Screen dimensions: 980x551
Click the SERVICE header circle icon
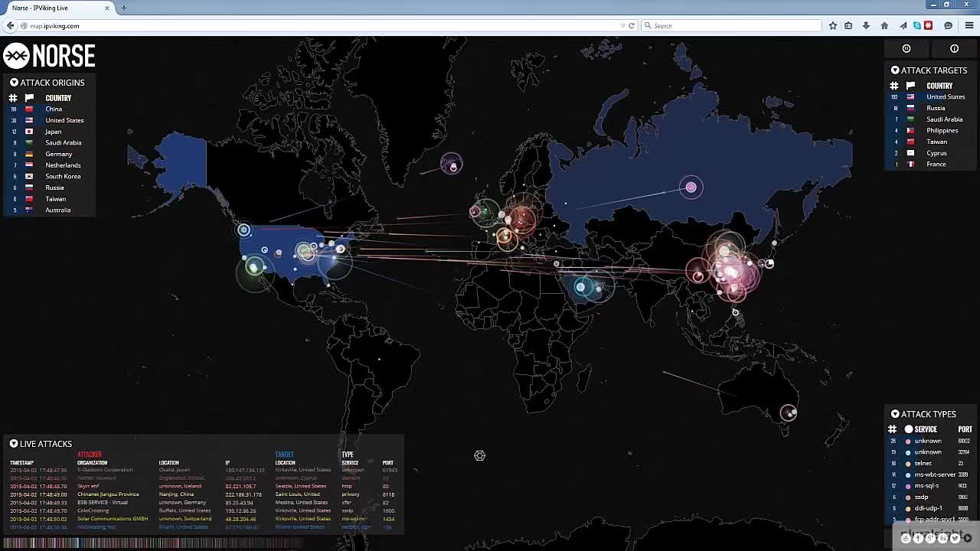[909, 429]
